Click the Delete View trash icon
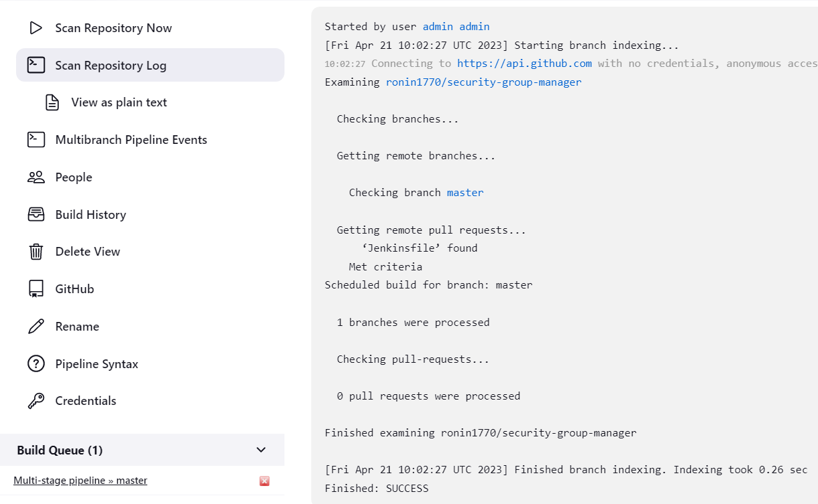The height and width of the screenshot is (504, 818). coord(35,252)
